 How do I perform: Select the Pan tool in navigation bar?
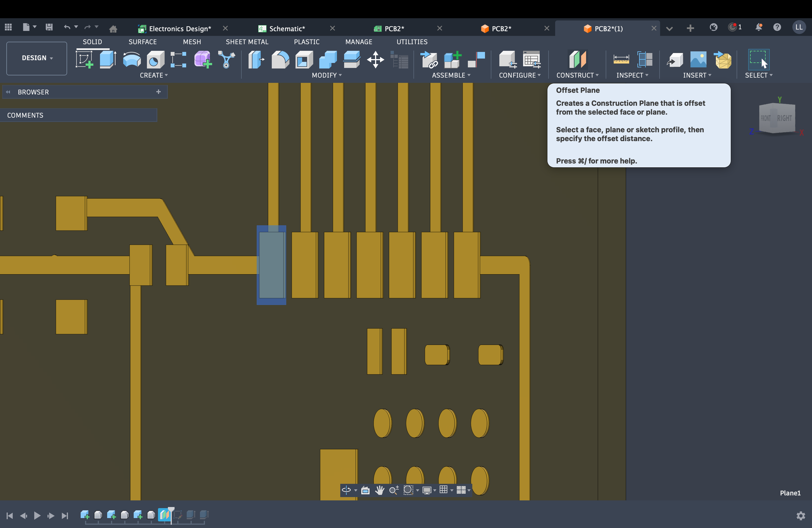[379, 490]
